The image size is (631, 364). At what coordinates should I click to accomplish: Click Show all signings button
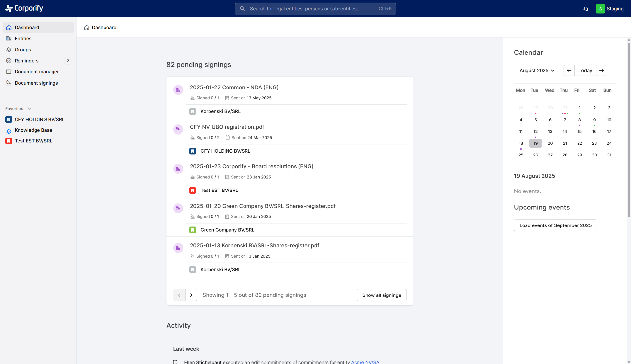click(381, 295)
